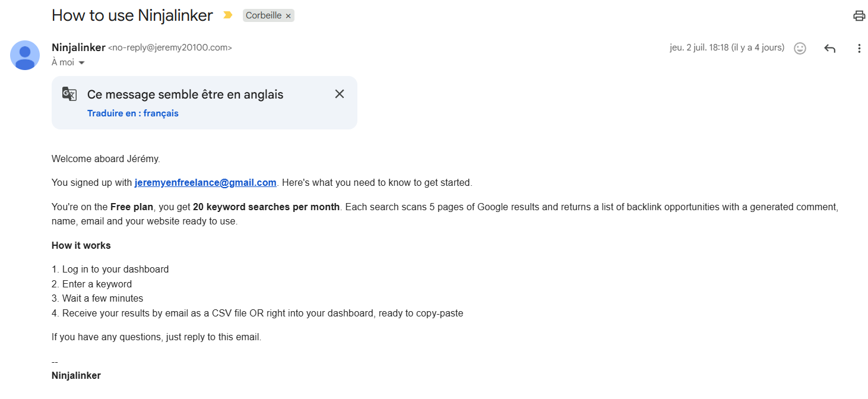Screen dimensions: 868x399
Task: Open the three-dot more options menu
Action: pyautogui.click(x=859, y=49)
